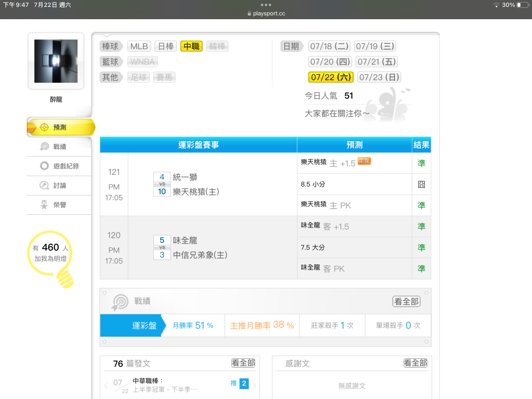Tap the lock icon beside playsport.cc
Viewport: 532px width, 399px height.
click(x=249, y=14)
